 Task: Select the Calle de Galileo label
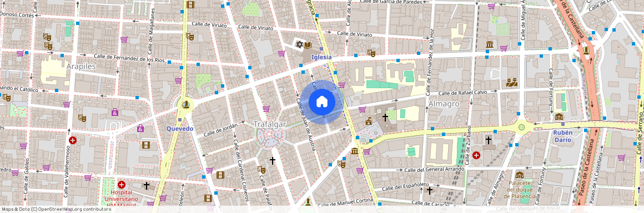(x=27, y=176)
